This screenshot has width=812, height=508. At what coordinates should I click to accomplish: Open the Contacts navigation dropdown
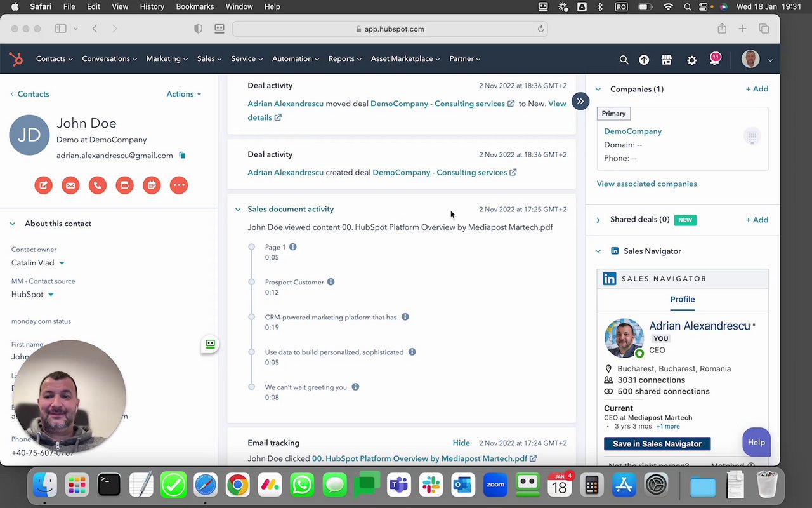click(x=55, y=59)
